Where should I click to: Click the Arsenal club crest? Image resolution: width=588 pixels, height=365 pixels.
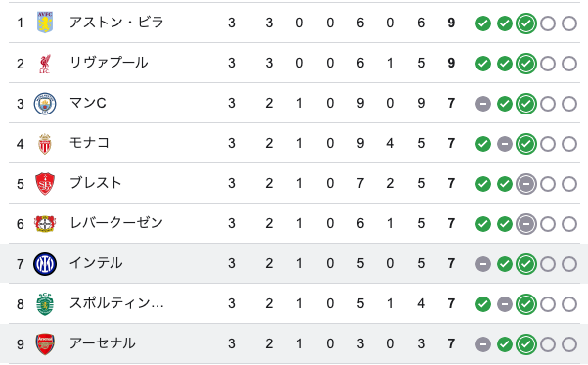[x=45, y=344]
